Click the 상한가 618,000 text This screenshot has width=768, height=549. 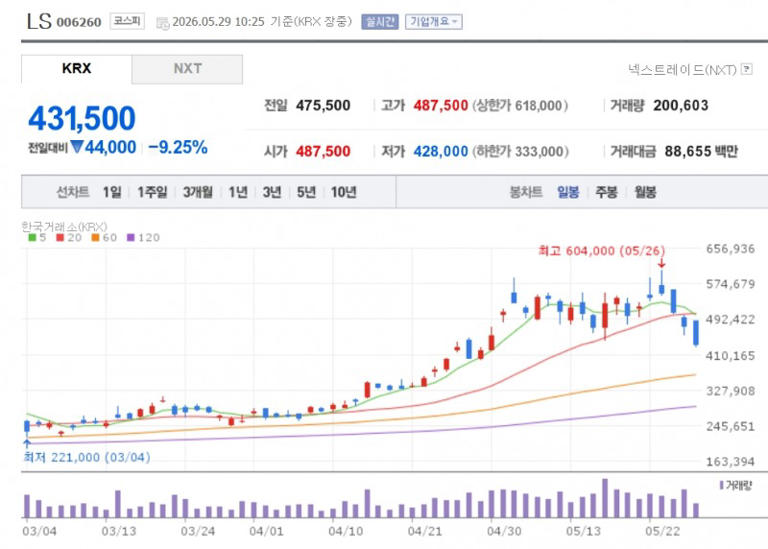coord(520,105)
